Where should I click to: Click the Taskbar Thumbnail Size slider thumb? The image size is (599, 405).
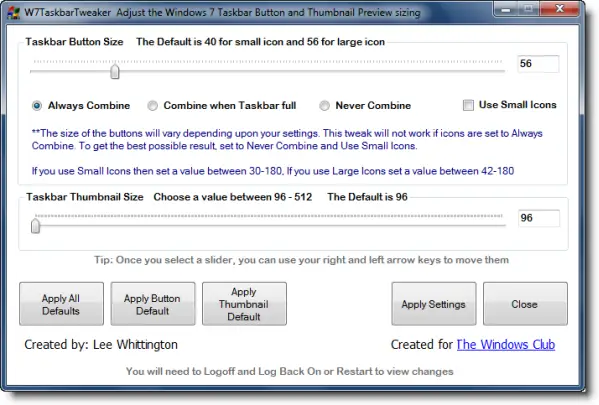[x=36, y=225]
